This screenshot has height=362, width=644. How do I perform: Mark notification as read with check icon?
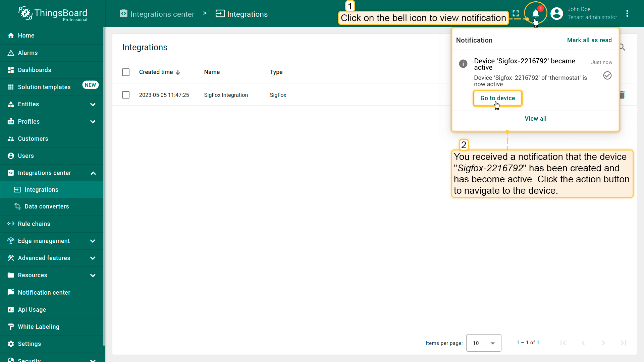point(607,75)
